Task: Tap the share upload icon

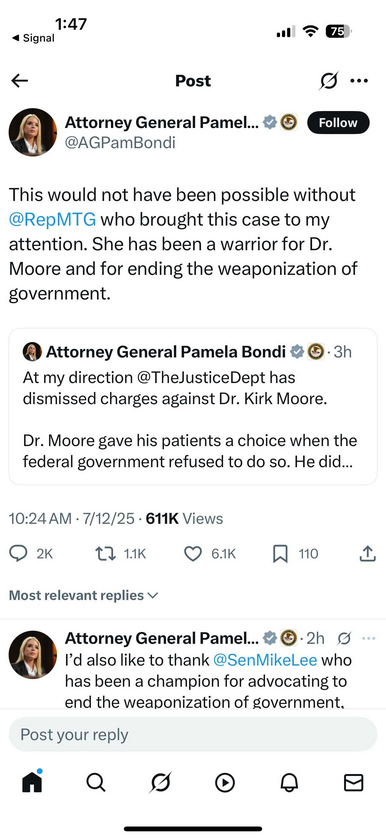Action: tap(367, 554)
